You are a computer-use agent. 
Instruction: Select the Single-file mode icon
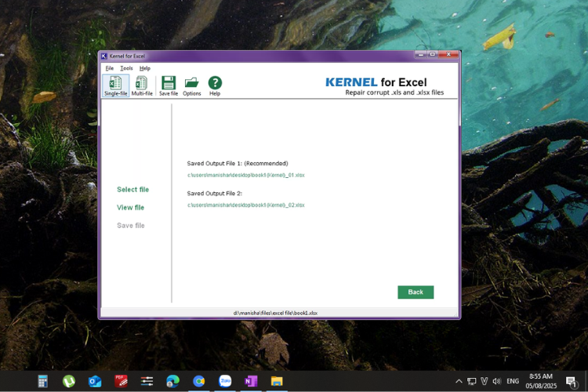tap(115, 85)
